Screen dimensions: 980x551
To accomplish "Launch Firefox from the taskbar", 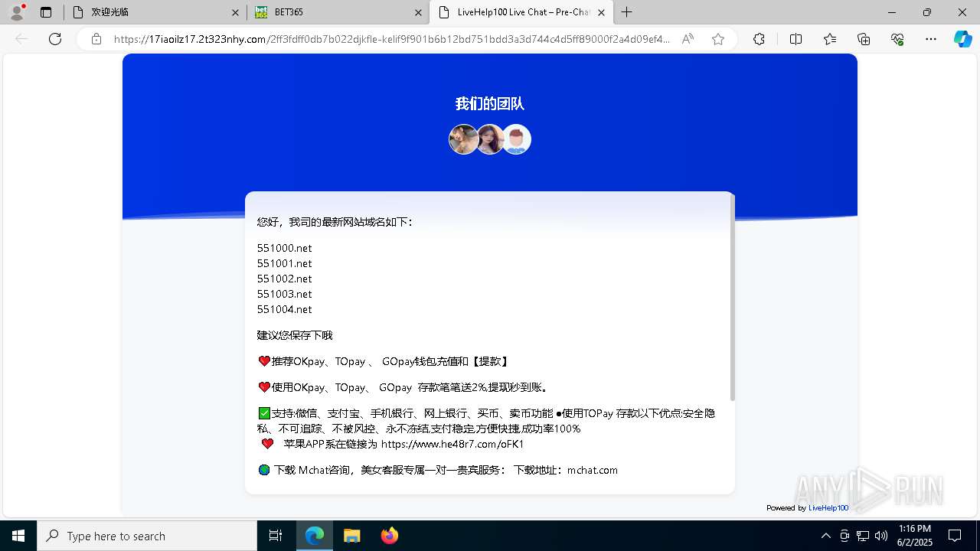I will tap(390, 536).
